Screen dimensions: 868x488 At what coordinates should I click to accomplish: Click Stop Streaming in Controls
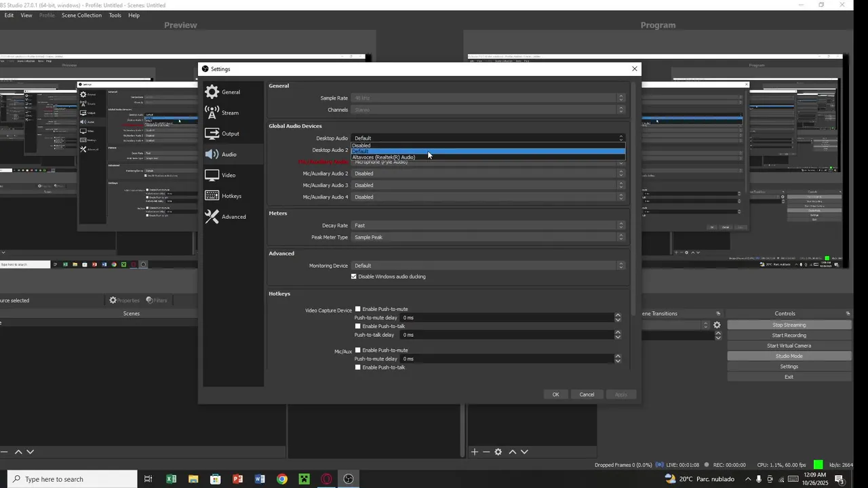(789, 325)
